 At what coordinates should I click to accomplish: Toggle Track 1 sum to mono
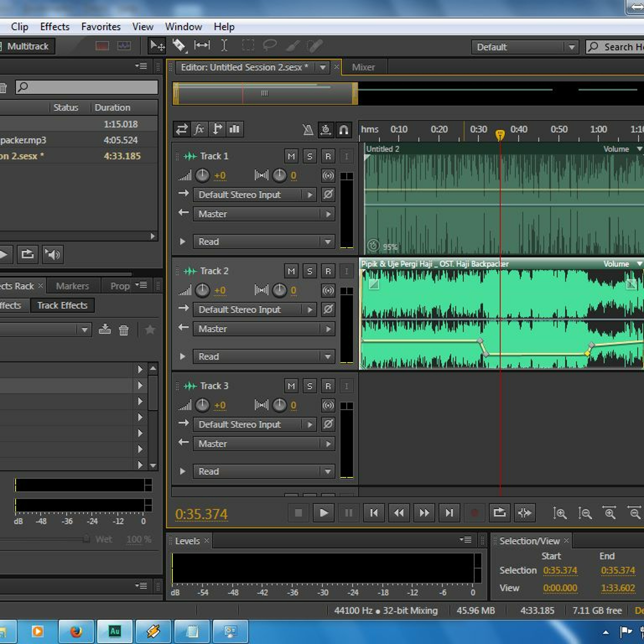tap(328, 175)
